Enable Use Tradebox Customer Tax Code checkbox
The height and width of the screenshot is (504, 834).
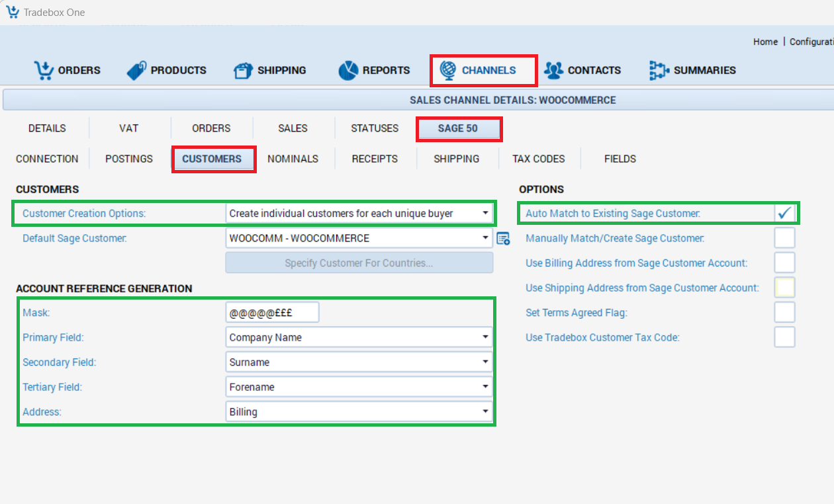[784, 337]
